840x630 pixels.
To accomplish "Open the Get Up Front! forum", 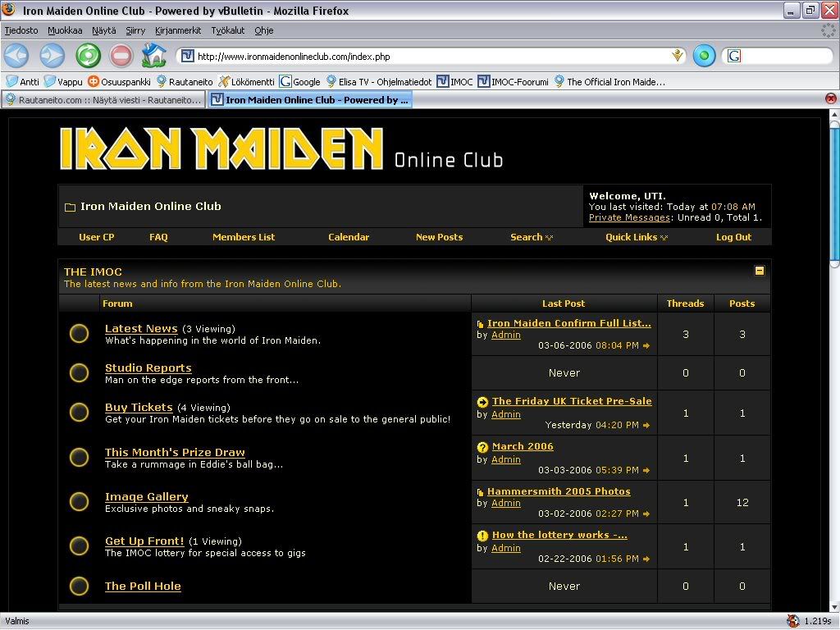I will point(144,541).
